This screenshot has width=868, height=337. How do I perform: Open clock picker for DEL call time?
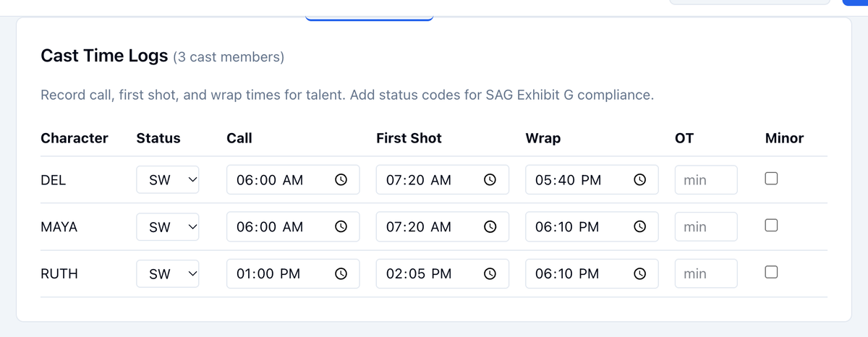pos(340,180)
